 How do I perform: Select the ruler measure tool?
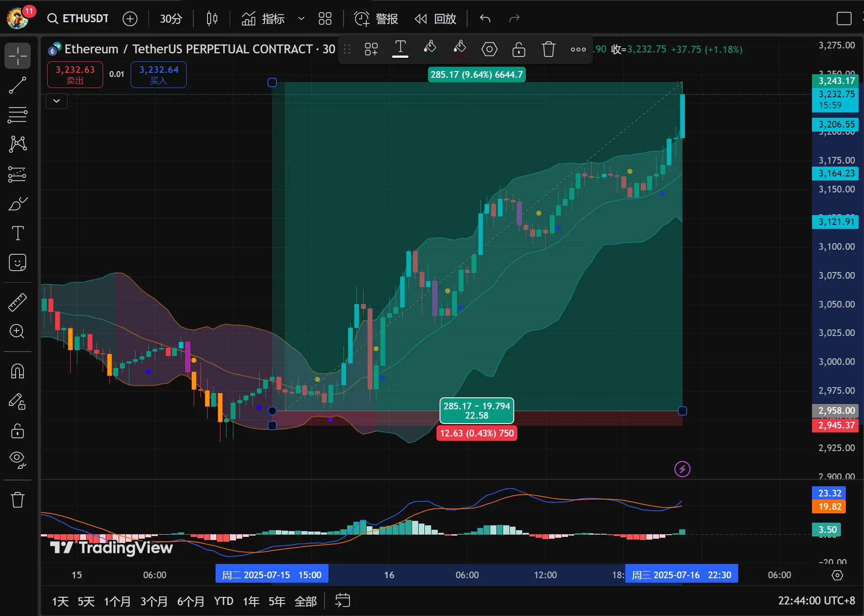click(x=18, y=302)
